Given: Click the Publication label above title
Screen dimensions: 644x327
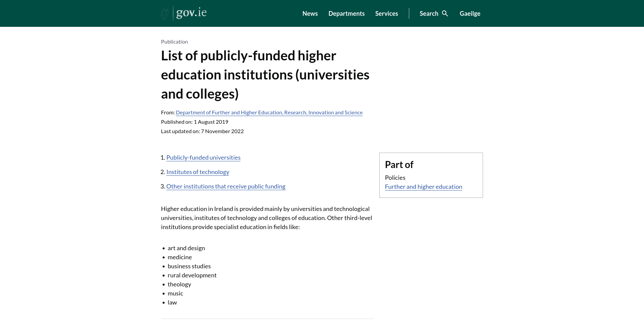Looking at the screenshot, I should (174, 42).
